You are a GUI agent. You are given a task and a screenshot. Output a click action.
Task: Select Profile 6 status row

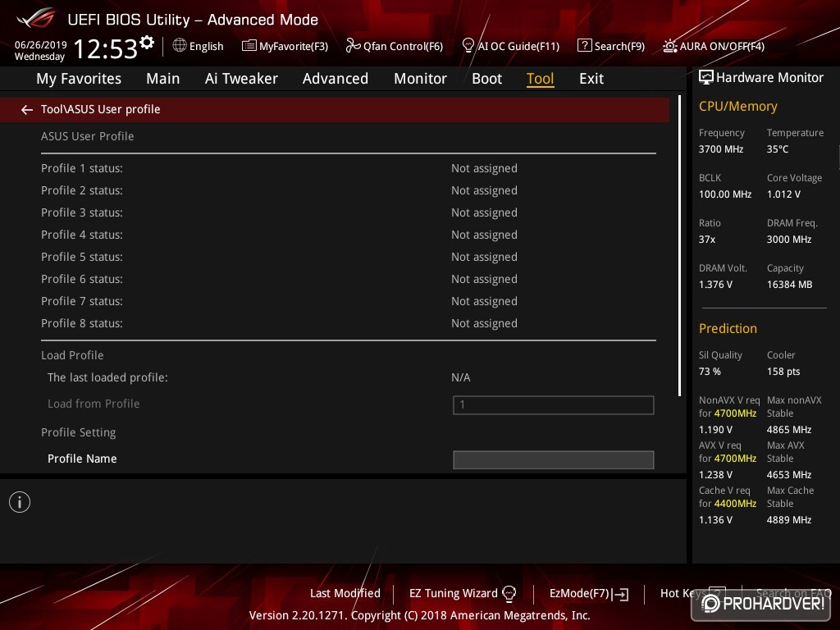point(348,279)
